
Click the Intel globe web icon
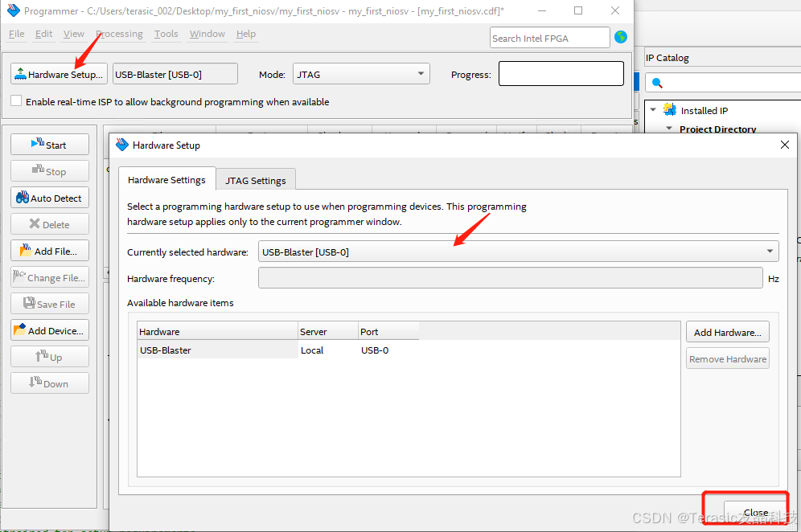[621, 37]
